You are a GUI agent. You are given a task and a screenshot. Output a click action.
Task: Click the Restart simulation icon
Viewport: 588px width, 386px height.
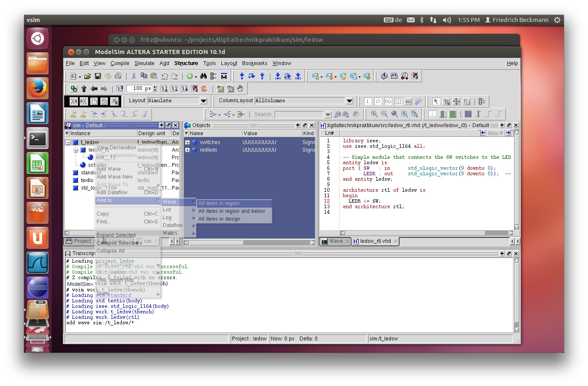click(120, 89)
